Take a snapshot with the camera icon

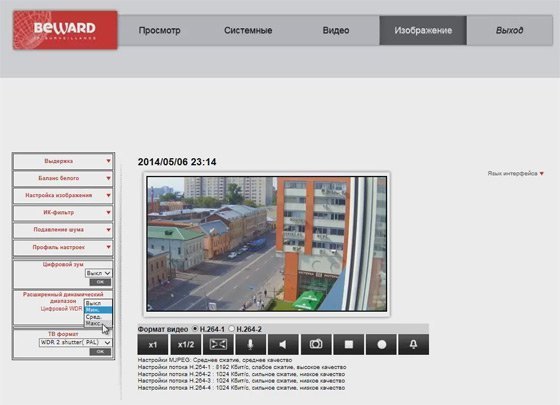(316, 344)
